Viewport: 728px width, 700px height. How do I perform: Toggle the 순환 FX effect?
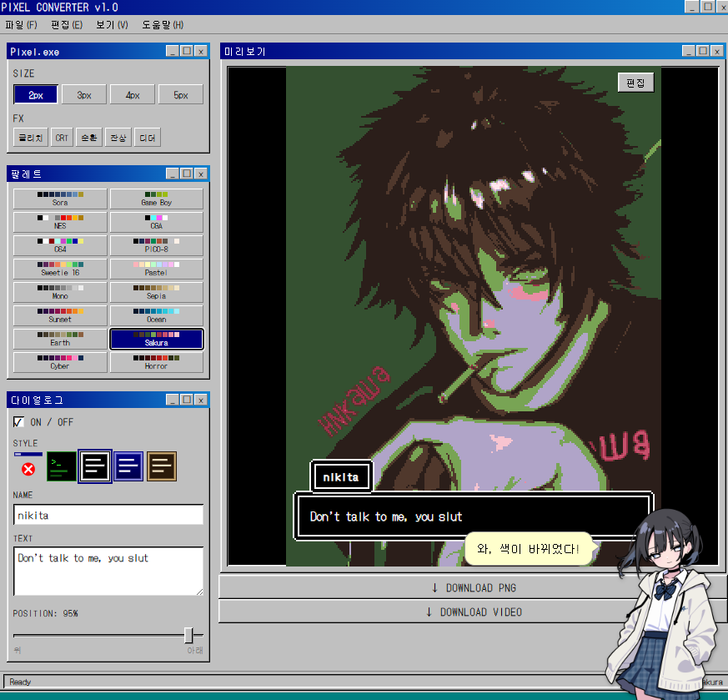pyautogui.click(x=88, y=138)
